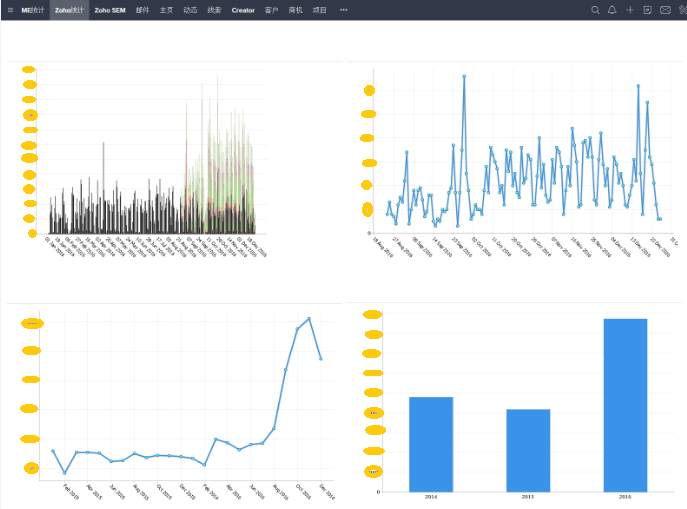
Task: Open notifications bell icon
Action: click(612, 10)
